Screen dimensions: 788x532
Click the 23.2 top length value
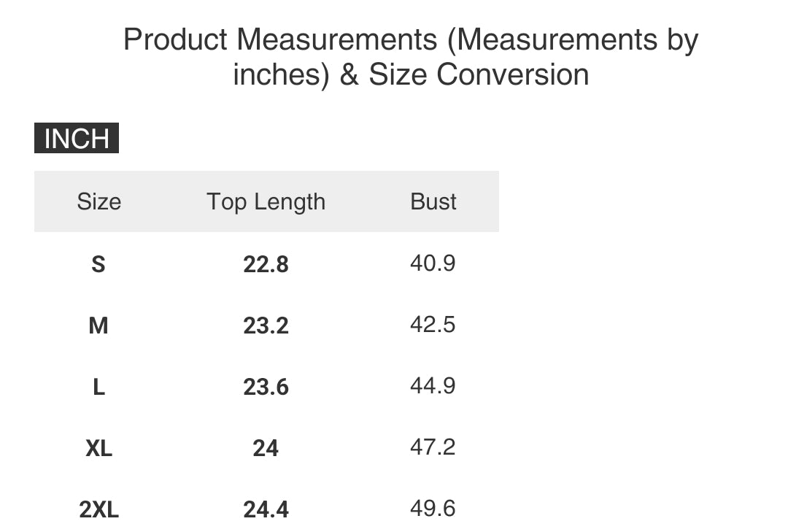[266, 325]
